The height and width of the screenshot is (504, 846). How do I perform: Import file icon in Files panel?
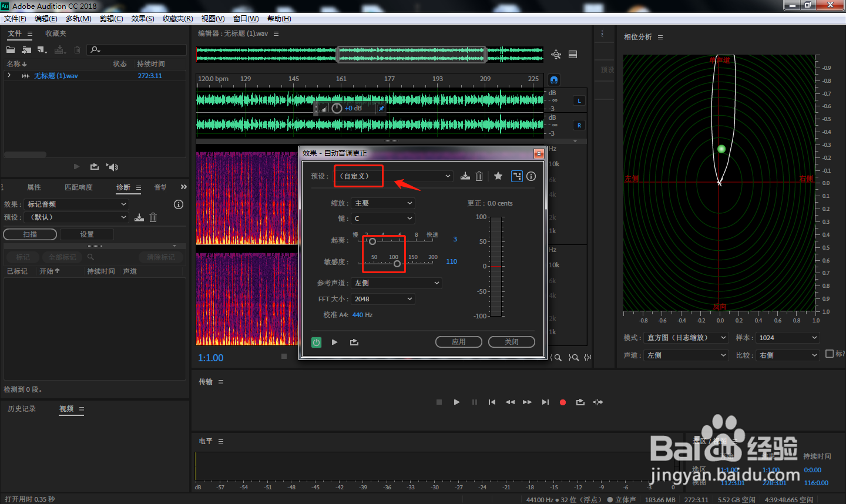pyautogui.click(x=26, y=50)
